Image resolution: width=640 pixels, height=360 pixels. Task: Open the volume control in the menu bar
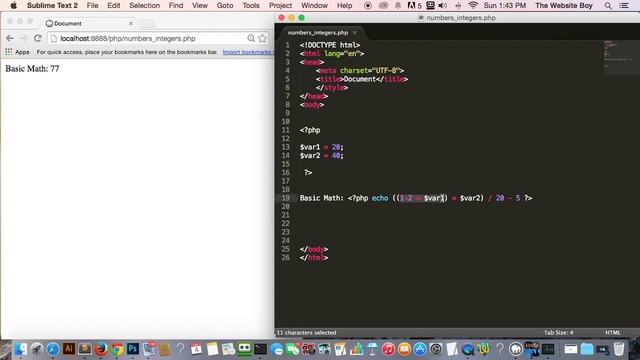click(443, 6)
